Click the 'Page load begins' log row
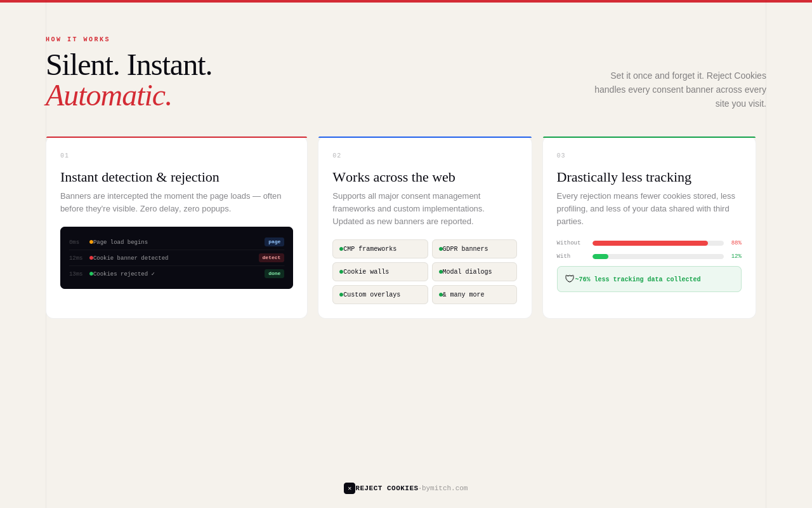812x508 pixels. coord(176,242)
